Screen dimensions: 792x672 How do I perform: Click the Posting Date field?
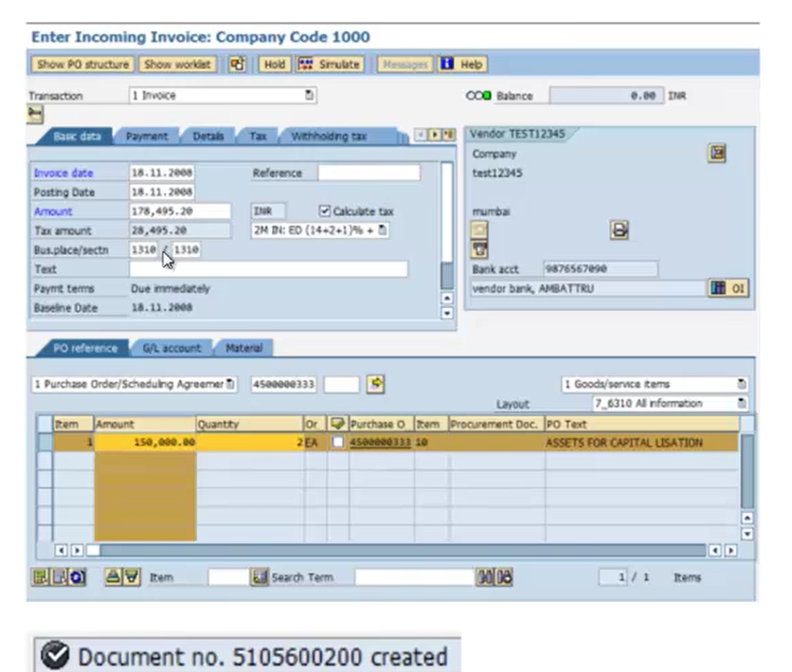[162, 192]
